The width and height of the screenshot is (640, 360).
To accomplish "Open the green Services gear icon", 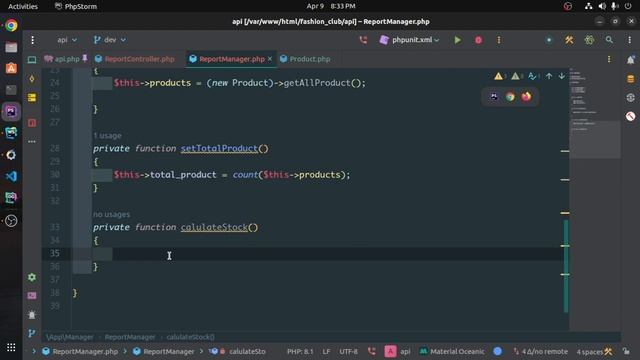I will point(32,277).
